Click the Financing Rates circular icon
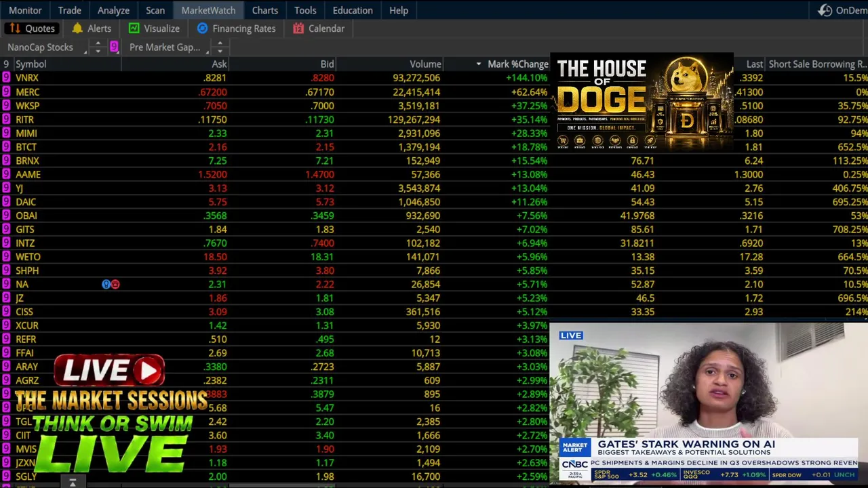868x488 pixels. point(202,28)
